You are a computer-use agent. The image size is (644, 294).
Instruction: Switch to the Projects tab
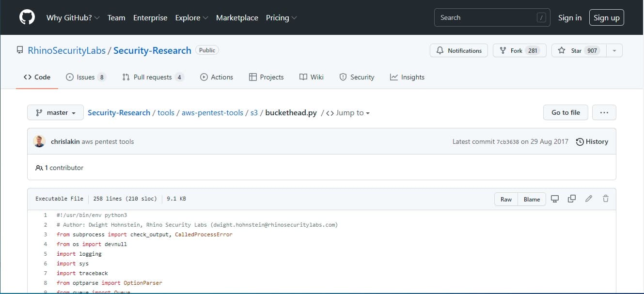(267, 77)
